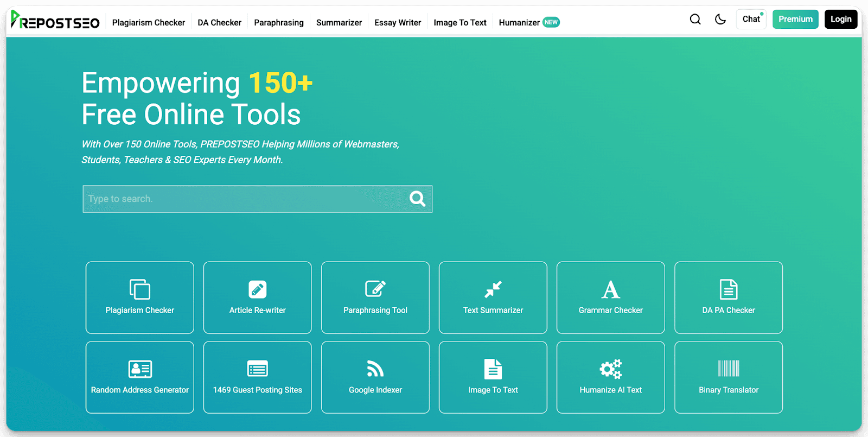Image resolution: width=868 pixels, height=437 pixels.
Task: Focus the Type to search field
Action: pos(257,199)
